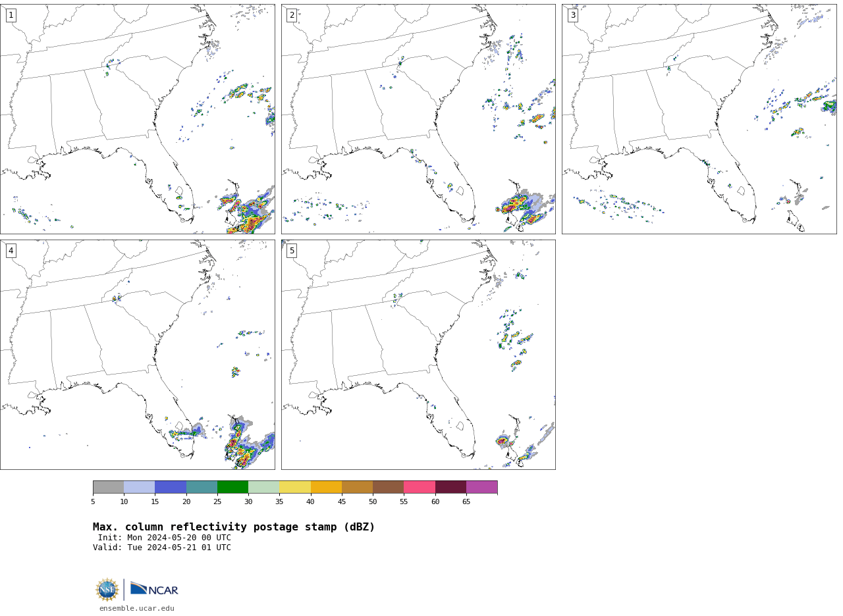Click the colorbar tick label 65
The height and width of the screenshot is (616, 843).
point(466,502)
